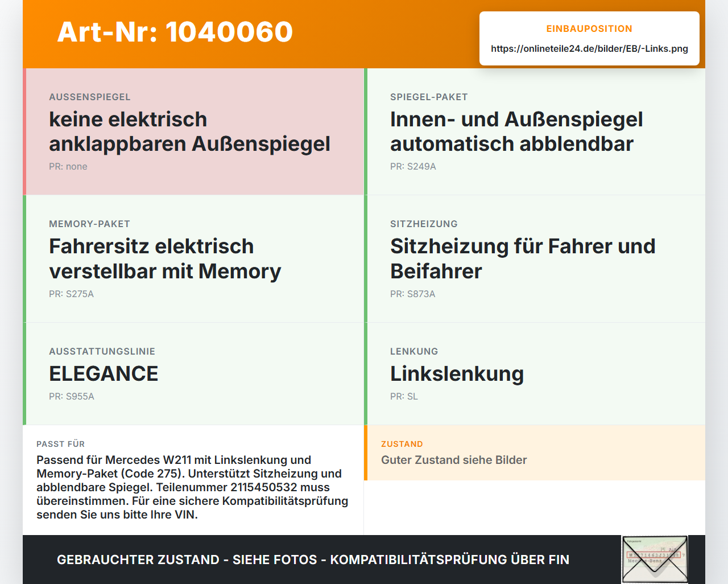This screenshot has height=584, width=728.
Task: Click the 'PR: none' code
Action: pyautogui.click(x=68, y=166)
